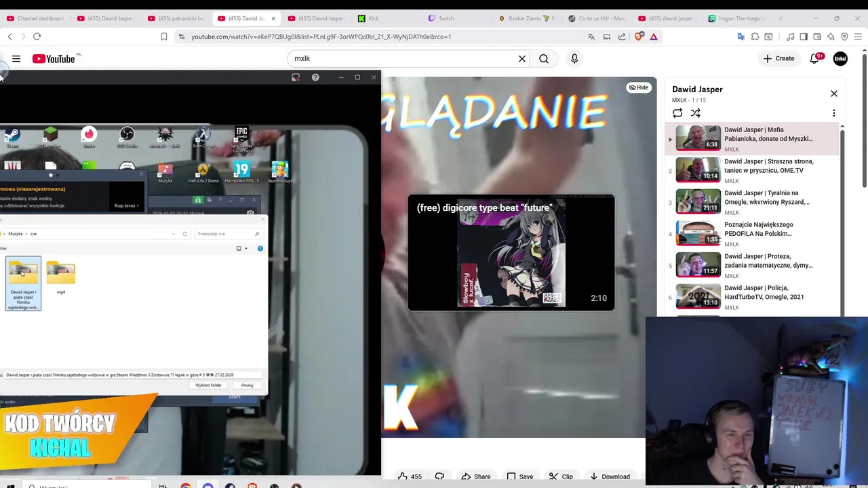Switch to the Imgur tab

pos(736,18)
